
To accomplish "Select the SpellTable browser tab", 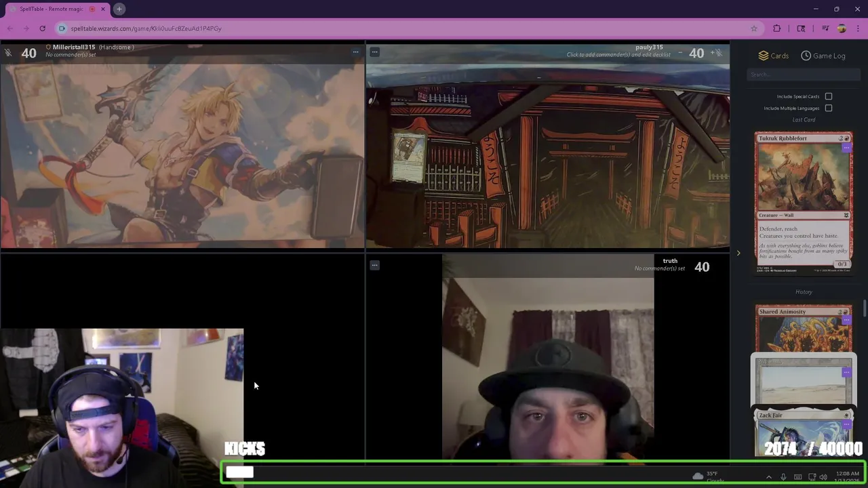I will pyautogui.click(x=56, y=9).
